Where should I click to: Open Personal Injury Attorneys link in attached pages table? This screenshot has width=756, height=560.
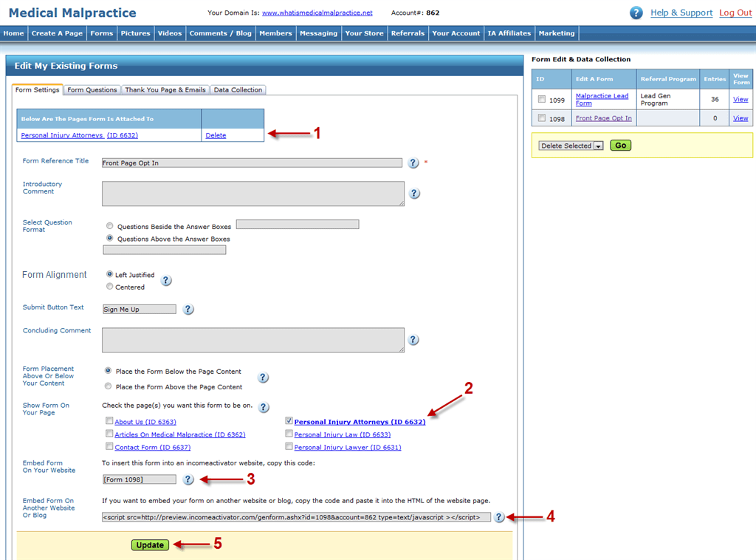pyautogui.click(x=80, y=135)
